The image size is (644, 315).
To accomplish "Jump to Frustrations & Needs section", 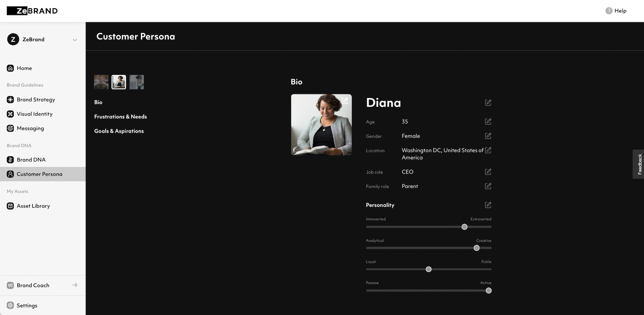I will 120,117.
